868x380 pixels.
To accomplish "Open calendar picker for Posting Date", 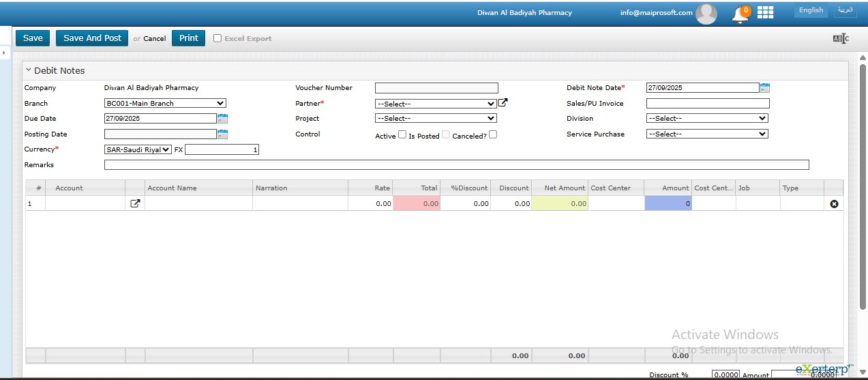I will [x=222, y=134].
